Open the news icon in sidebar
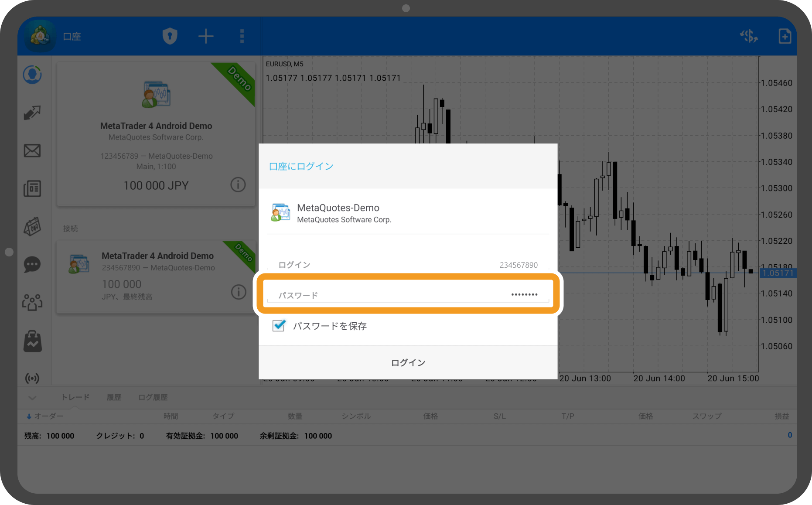The width and height of the screenshot is (812, 505). (32, 189)
